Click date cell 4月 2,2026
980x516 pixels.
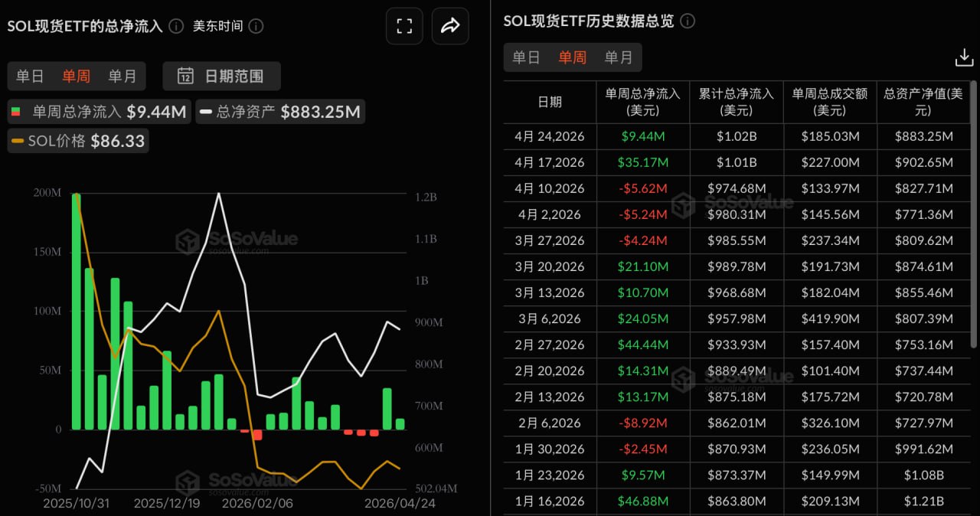[x=550, y=214]
